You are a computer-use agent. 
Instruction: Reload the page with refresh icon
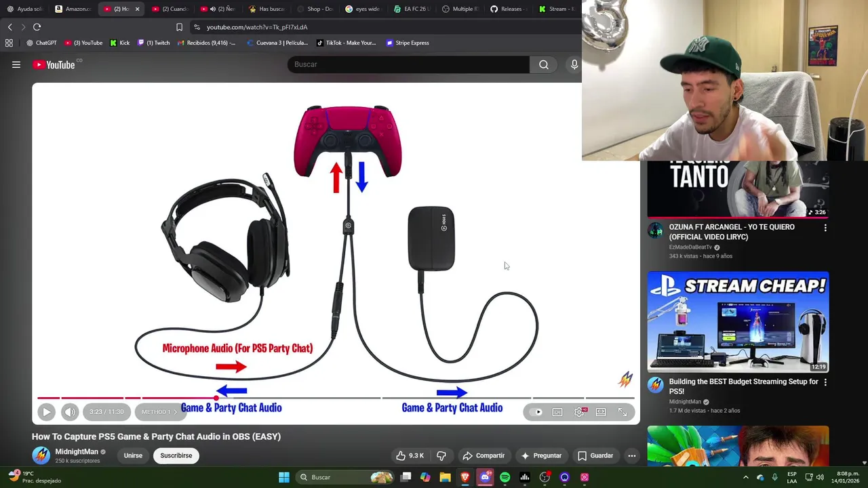(37, 27)
